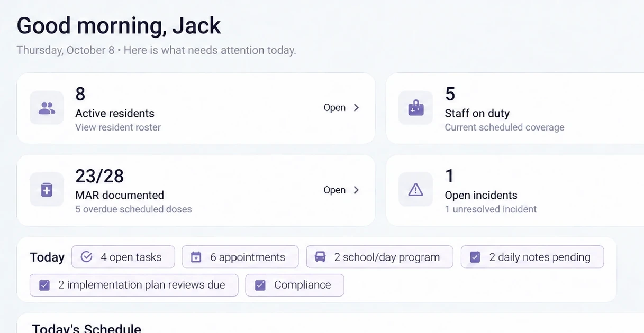Select the 2 daily notes pending chip

coord(532,257)
